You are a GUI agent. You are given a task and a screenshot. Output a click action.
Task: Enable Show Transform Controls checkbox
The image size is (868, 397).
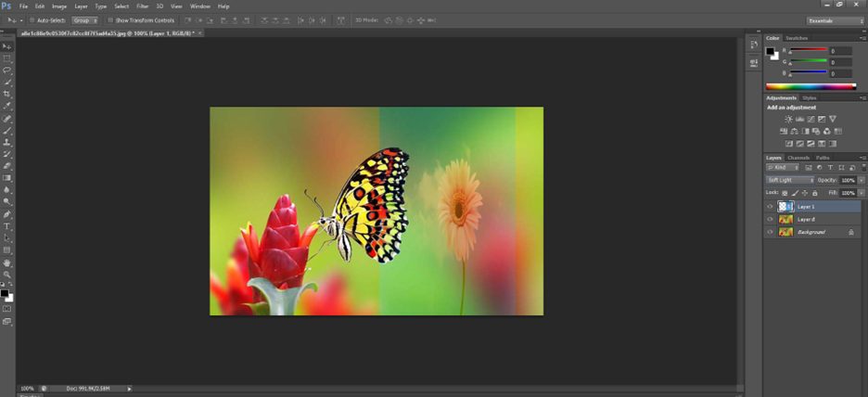tap(110, 20)
